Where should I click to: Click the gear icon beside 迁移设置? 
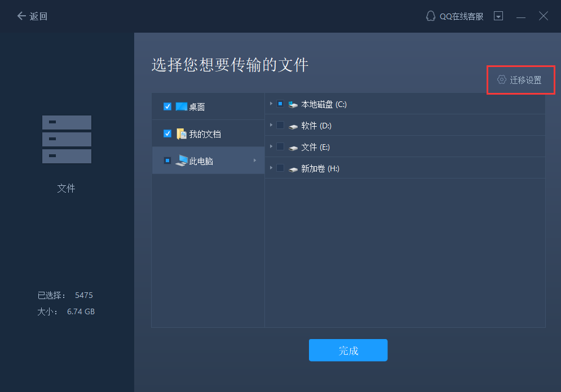[502, 79]
